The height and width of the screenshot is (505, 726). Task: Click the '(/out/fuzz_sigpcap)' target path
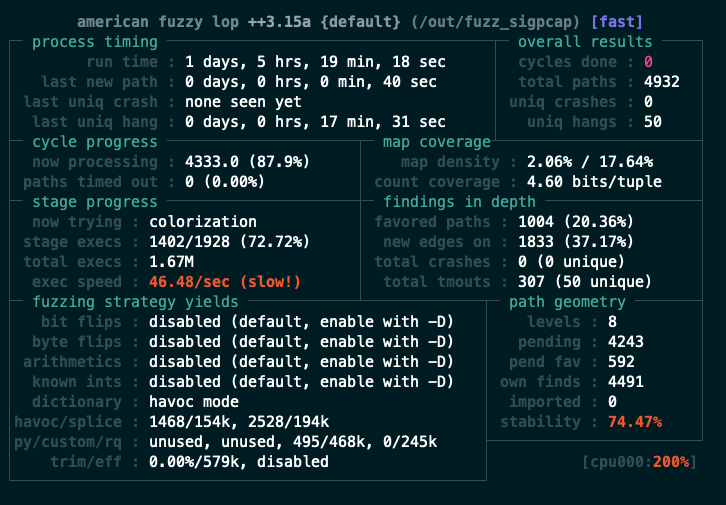click(495, 22)
